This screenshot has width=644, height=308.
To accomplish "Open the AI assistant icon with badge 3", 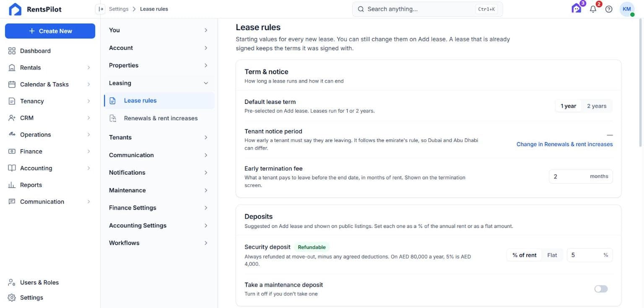I will (576, 9).
